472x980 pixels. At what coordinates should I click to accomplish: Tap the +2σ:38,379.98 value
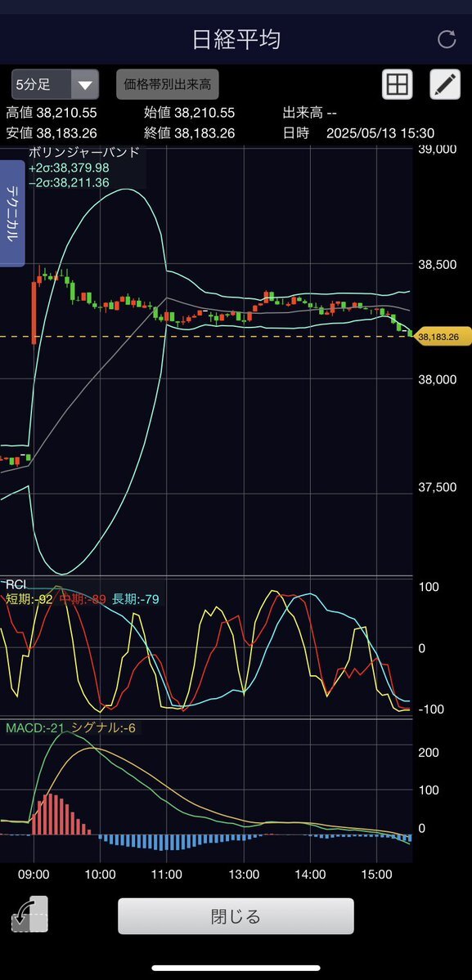68,168
